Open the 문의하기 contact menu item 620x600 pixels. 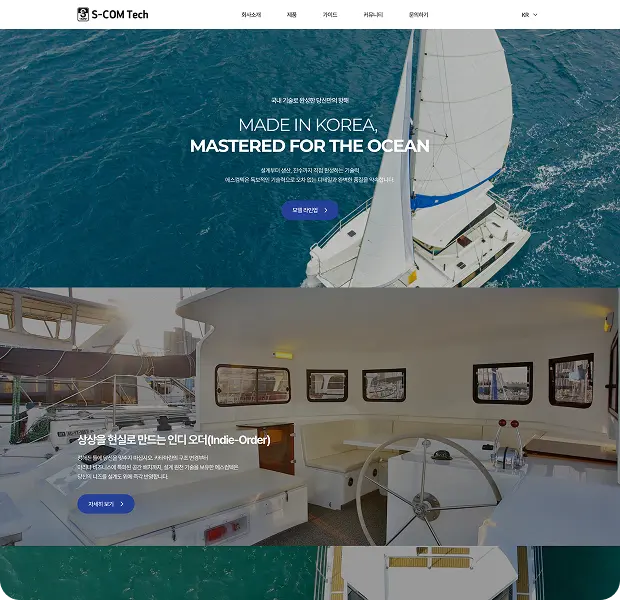(418, 15)
